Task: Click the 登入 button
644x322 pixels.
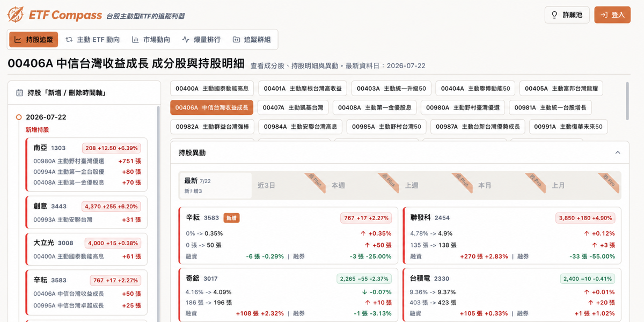Action: click(612, 15)
